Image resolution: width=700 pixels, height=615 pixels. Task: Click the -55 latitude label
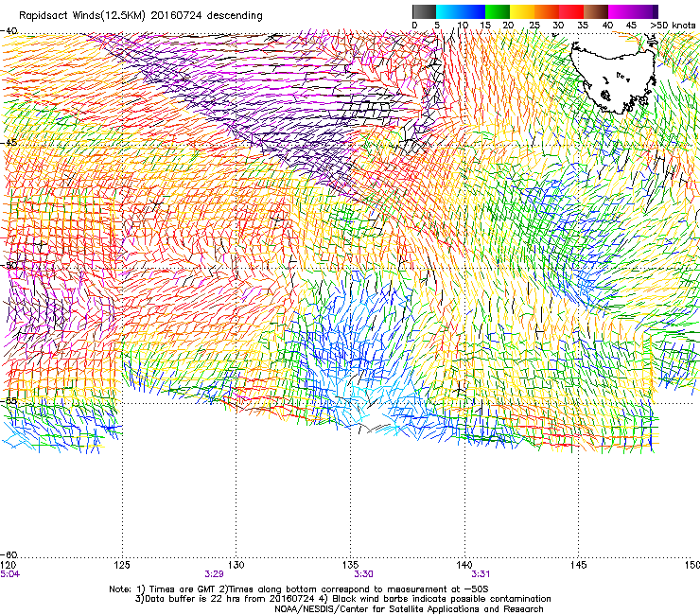point(9,400)
